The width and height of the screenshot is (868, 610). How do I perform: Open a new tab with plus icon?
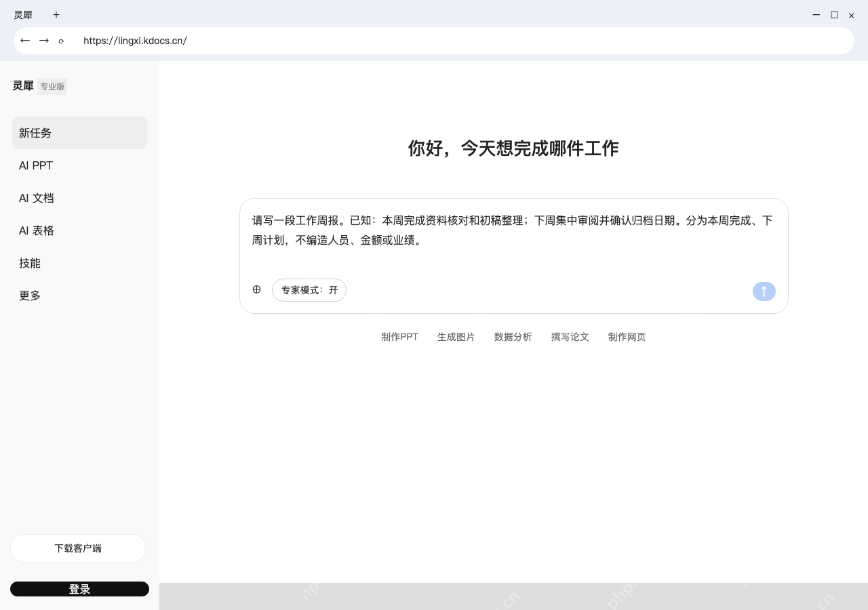click(56, 14)
